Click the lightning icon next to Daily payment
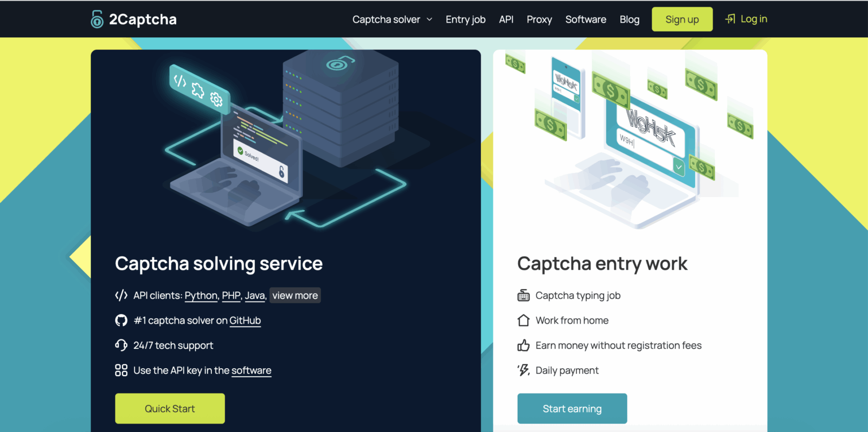The height and width of the screenshot is (432, 868). coord(523,370)
